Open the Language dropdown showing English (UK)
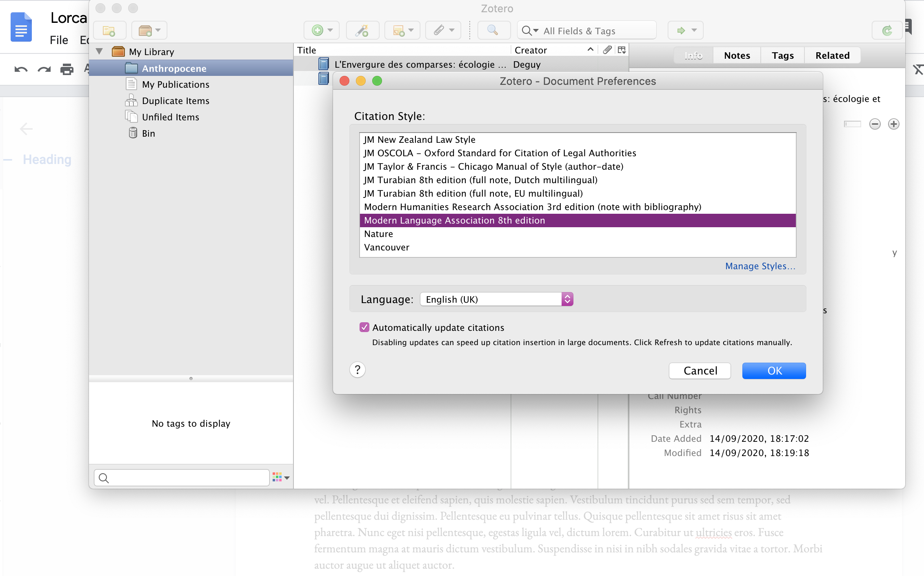924x576 pixels. pyautogui.click(x=497, y=299)
